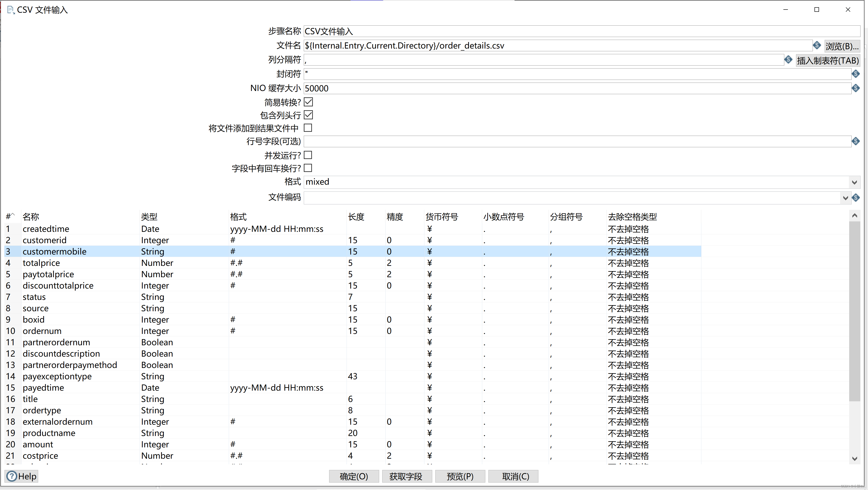Expand the 文件编码 encoding dropdown
Screen dimensions: 868x490
[845, 198]
